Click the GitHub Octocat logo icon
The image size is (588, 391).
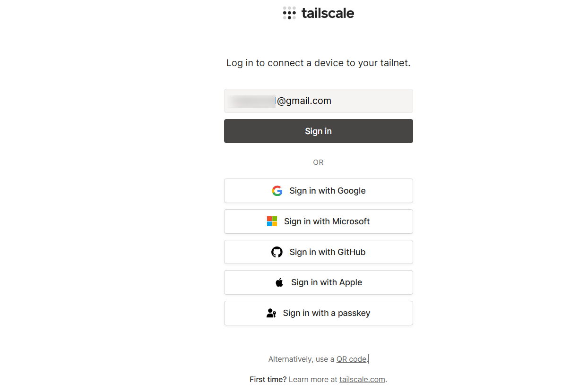coord(277,252)
